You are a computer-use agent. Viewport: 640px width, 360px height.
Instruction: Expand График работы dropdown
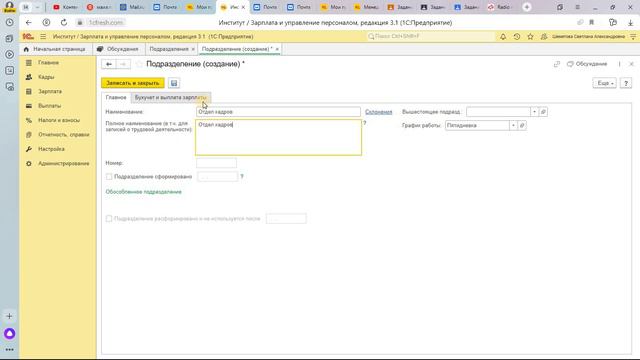[x=513, y=126]
